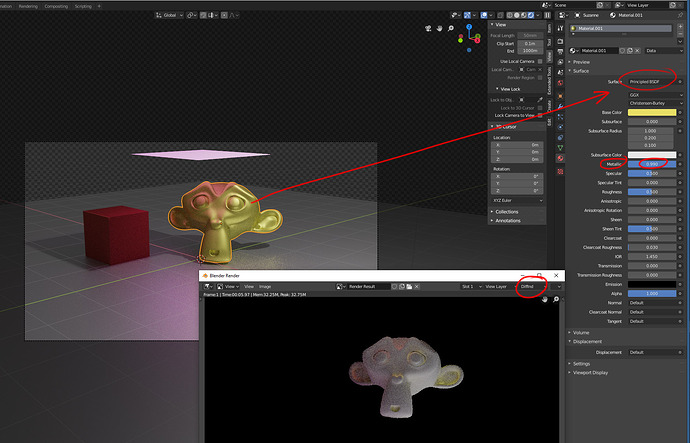Add a material slot with plus button

[680, 27]
